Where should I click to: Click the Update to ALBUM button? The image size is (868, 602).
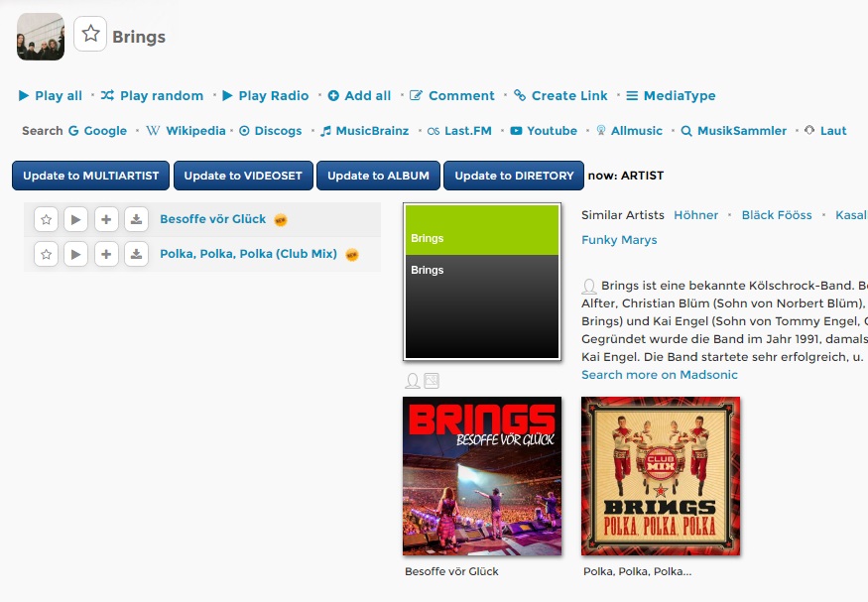click(378, 176)
